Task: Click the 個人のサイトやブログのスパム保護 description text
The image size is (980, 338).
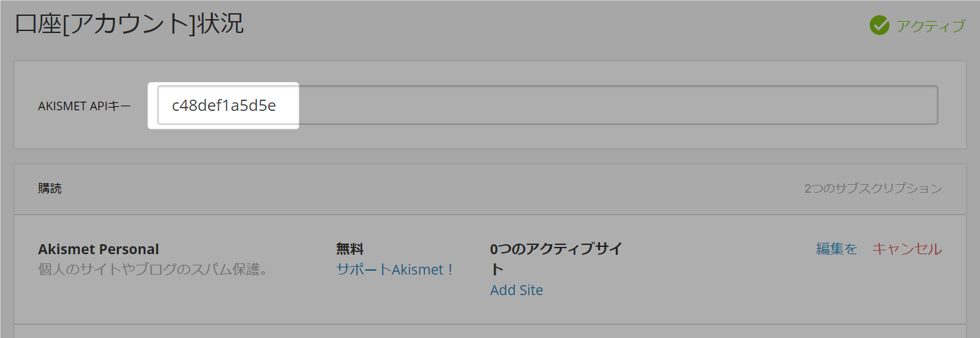Action: pos(153,269)
